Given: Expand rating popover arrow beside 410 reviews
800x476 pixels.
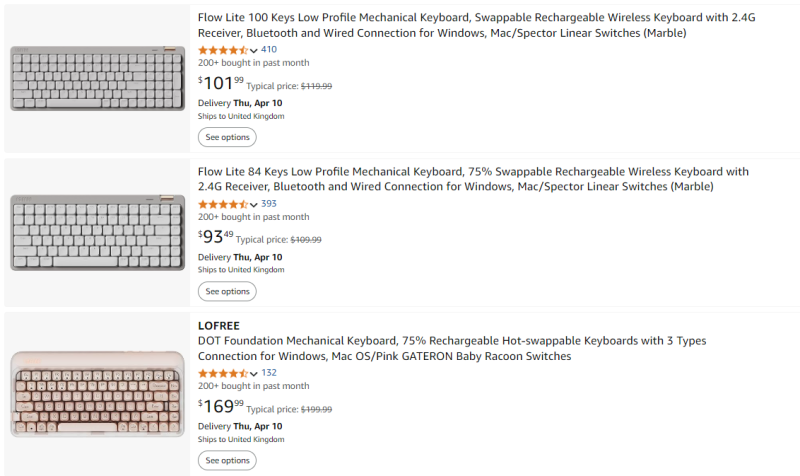Looking at the screenshot, I should (x=254, y=51).
